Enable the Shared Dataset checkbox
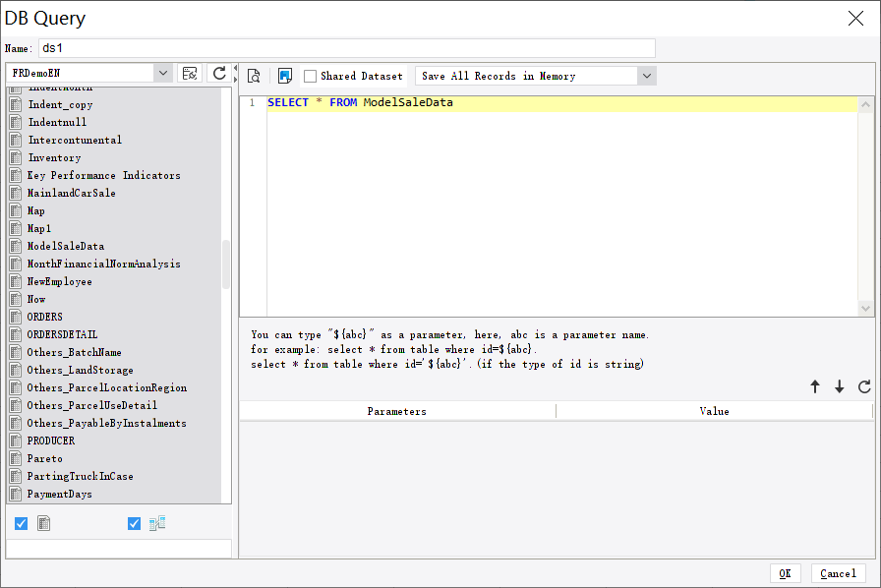Screen dimensions: 881x588 point(311,77)
